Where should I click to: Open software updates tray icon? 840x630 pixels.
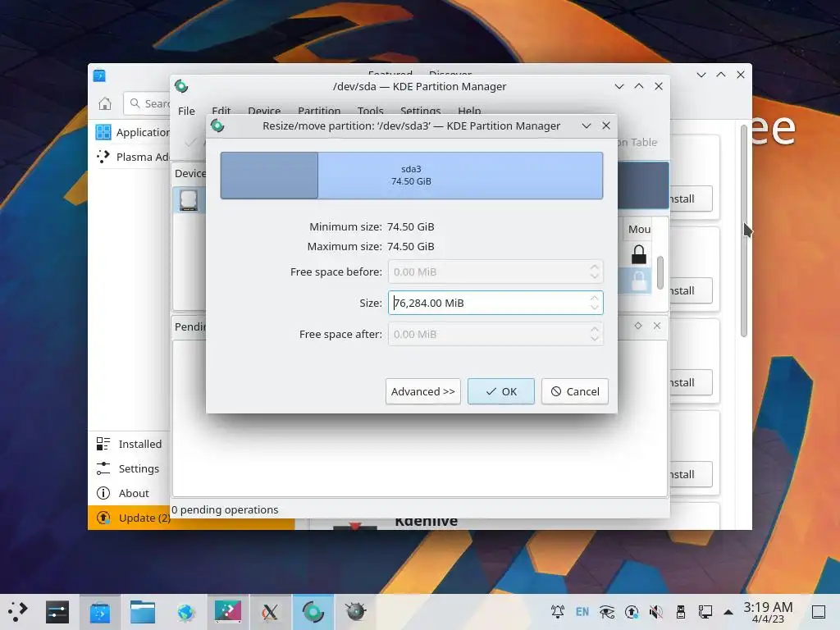click(x=632, y=611)
